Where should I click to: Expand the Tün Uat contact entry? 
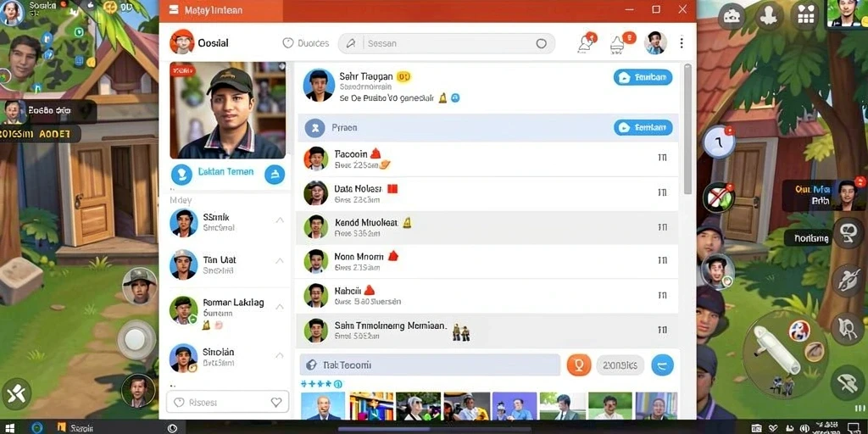[280, 261]
